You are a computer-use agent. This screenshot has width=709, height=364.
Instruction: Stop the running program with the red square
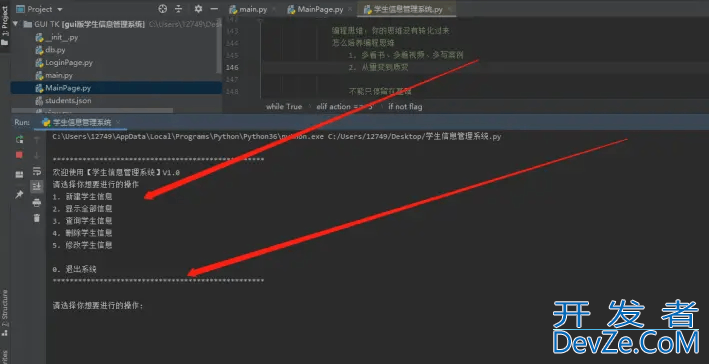click(x=19, y=155)
